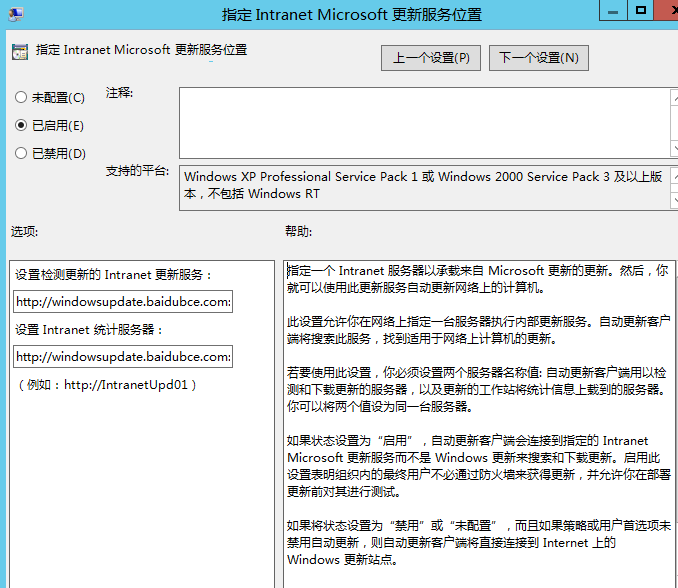Click help paragraph starting 此设置允许你在网络上

(x=479, y=330)
